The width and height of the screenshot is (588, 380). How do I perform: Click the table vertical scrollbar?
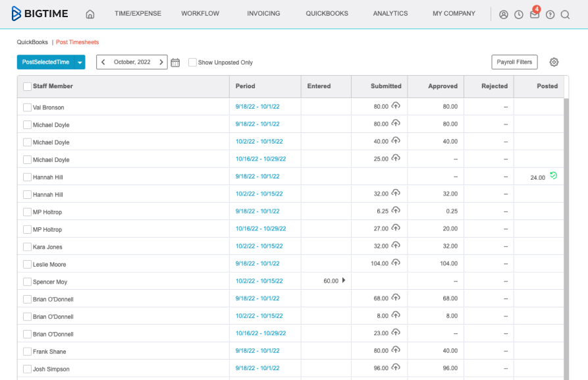pos(566,239)
